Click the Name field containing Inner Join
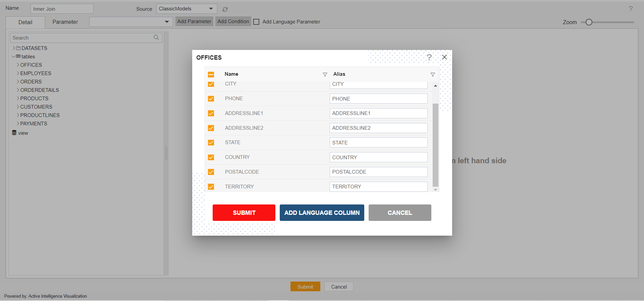The image size is (644, 301). (x=62, y=9)
